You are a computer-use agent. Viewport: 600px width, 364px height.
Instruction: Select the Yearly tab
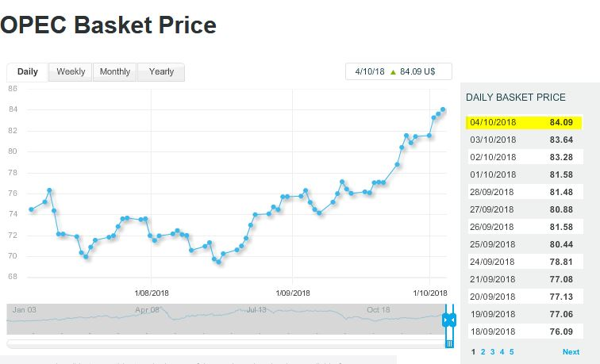pos(161,72)
